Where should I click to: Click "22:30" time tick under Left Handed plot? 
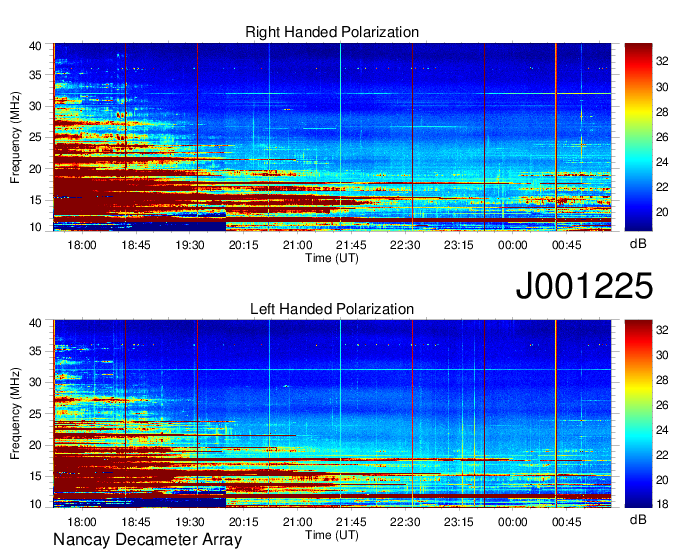(405, 522)
